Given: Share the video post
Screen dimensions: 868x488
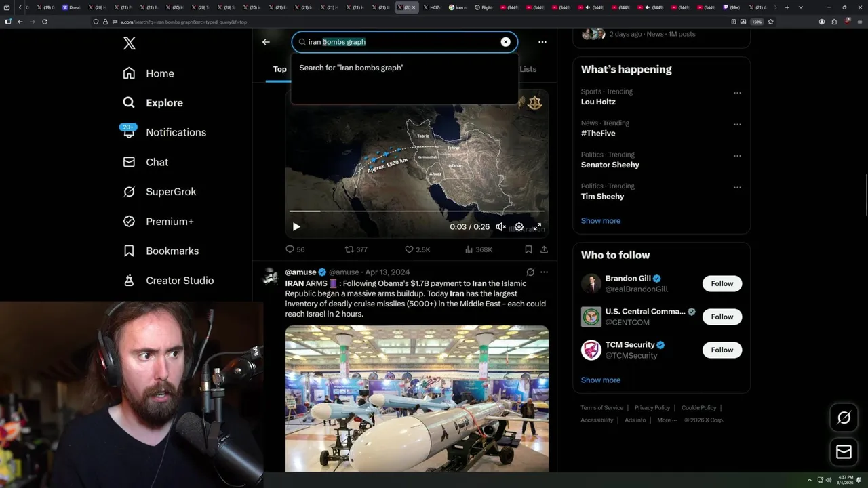Looking at the screenshot, I should [x=544, y=249].
